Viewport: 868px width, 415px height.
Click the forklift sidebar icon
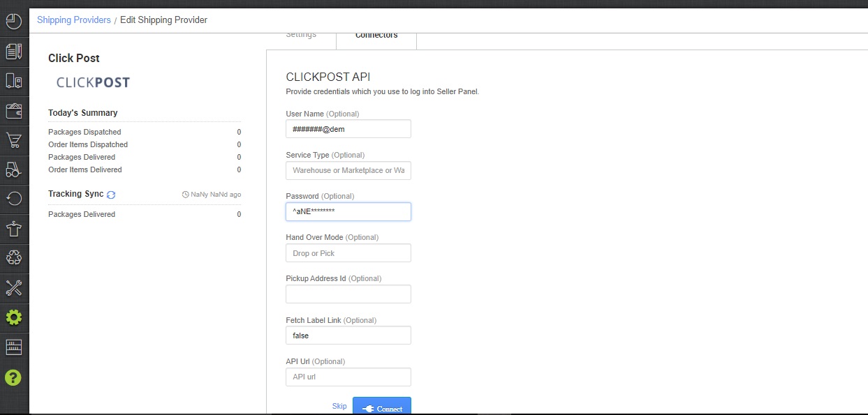(14, 169)
